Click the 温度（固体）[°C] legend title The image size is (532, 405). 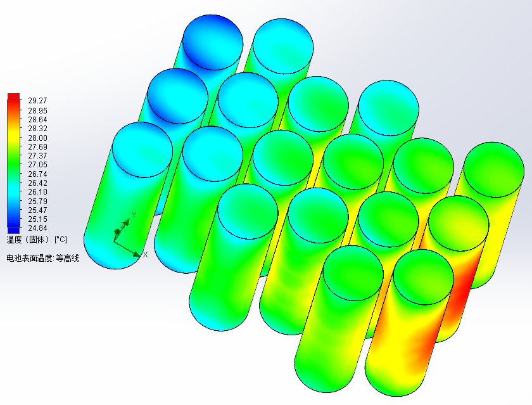coord(37,240)
